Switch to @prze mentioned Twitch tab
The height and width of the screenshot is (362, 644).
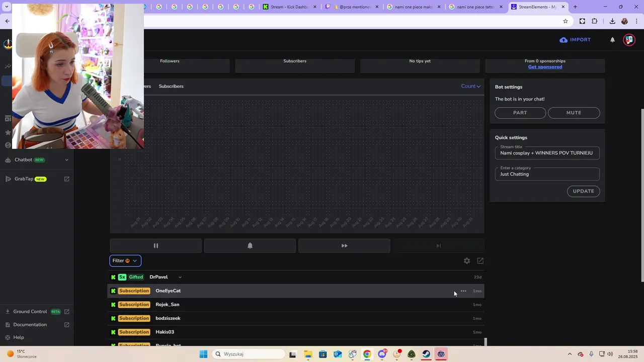coord(352,7)
